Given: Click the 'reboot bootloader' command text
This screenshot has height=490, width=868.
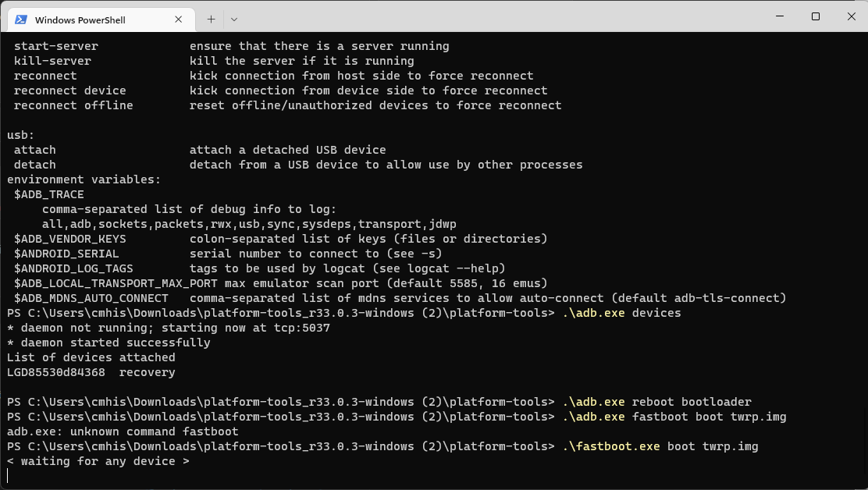Looking at the screenshot, I should [692, 402].
